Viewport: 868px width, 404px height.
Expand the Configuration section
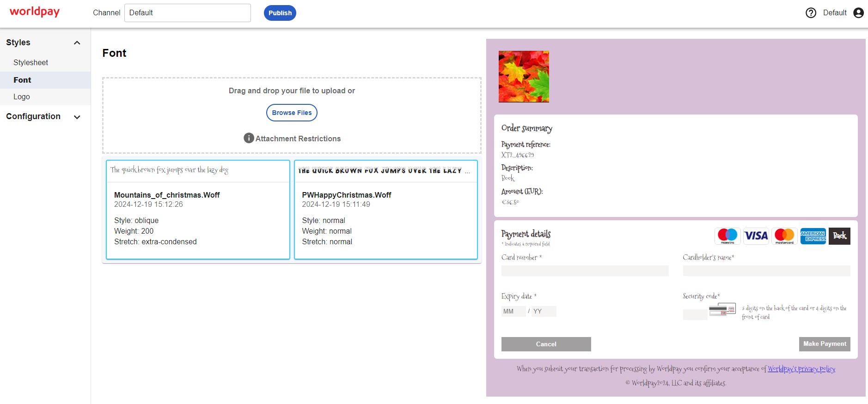tap(77, 117)
